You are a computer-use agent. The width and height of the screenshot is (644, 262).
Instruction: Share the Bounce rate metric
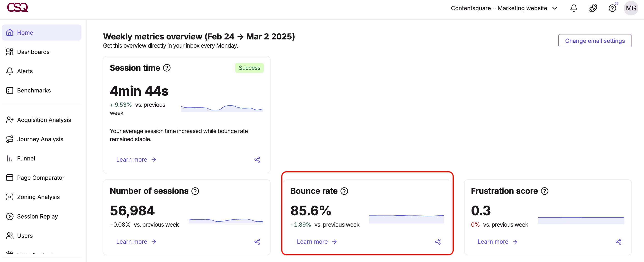click(x=438, y=242)
